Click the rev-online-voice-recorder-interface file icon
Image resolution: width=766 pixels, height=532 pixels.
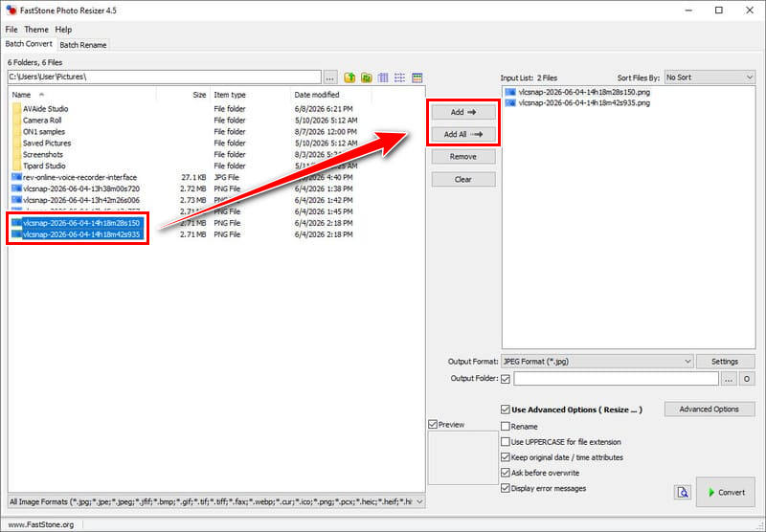[16, 177]
